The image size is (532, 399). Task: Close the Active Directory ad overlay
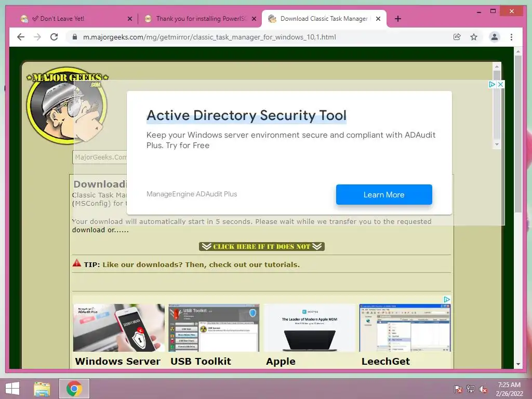click(x=500, y=85)
